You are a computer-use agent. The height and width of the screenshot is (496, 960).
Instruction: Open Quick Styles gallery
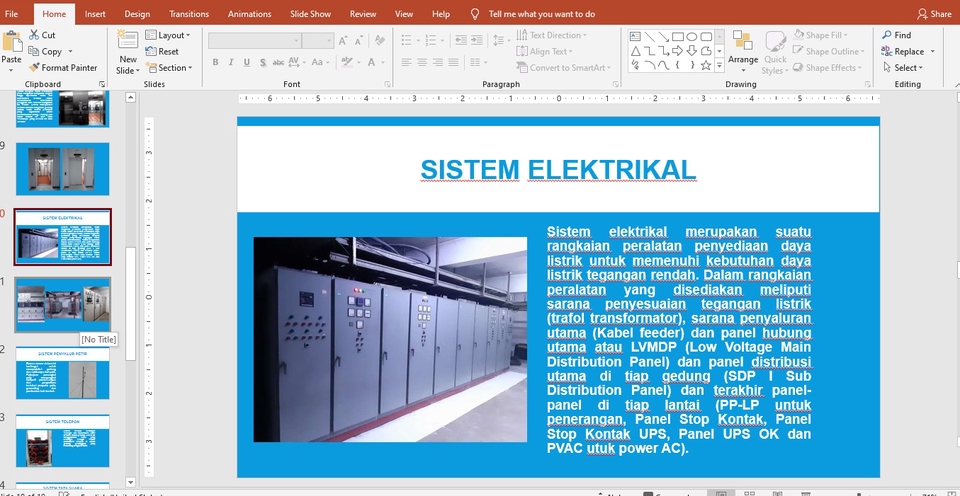click(775, 53)
